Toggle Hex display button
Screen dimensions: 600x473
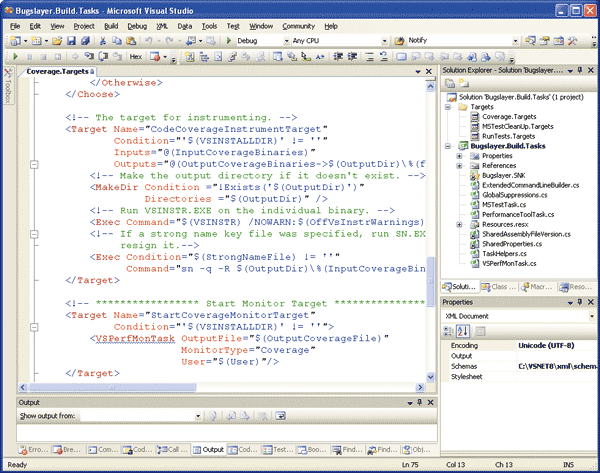pyautogui.click(x=136, y=57)
